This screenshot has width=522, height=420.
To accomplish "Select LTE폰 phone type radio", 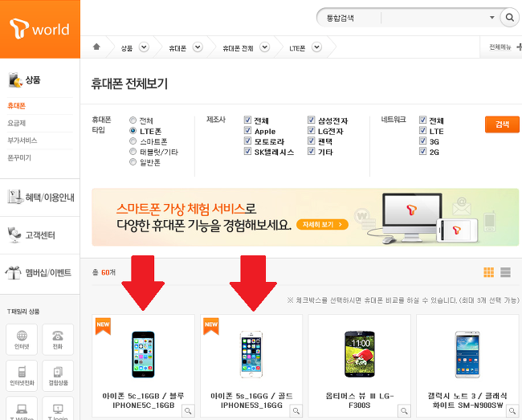I will click(x=133, y=131).
